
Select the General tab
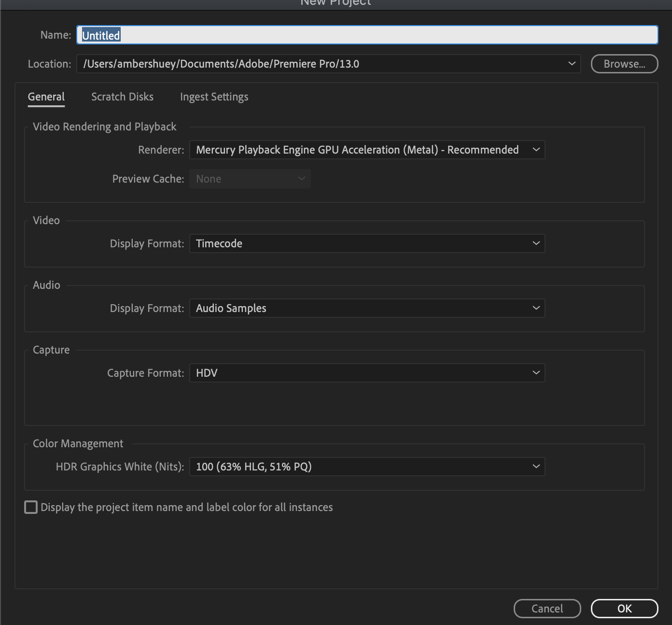[x=46, y=97]
